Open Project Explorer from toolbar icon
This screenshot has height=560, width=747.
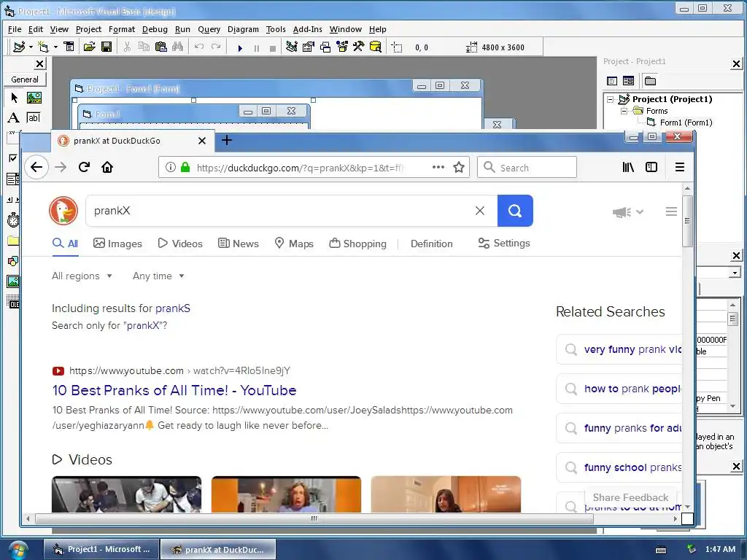(x=292, y=47)
